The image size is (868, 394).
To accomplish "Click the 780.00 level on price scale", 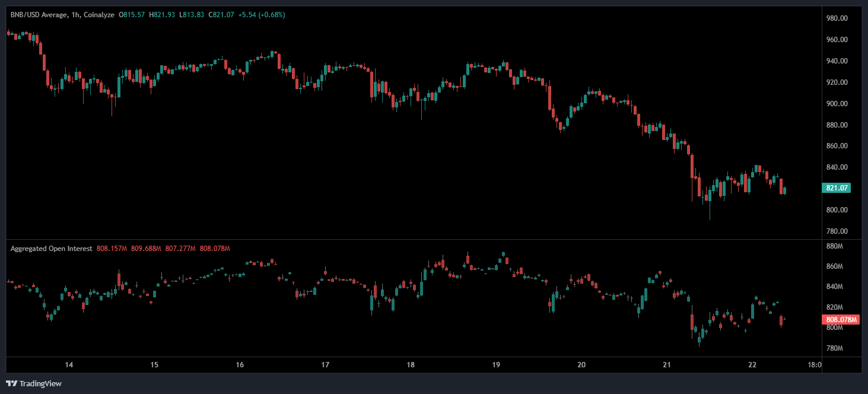I will 837,231.
